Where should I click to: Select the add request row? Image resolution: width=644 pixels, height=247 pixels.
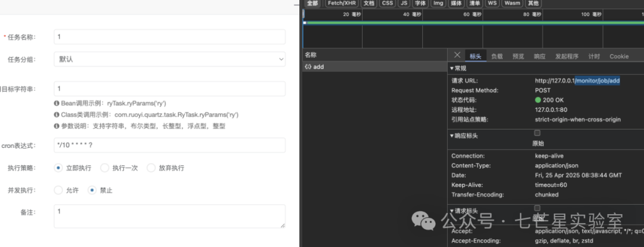click(374, 67)
